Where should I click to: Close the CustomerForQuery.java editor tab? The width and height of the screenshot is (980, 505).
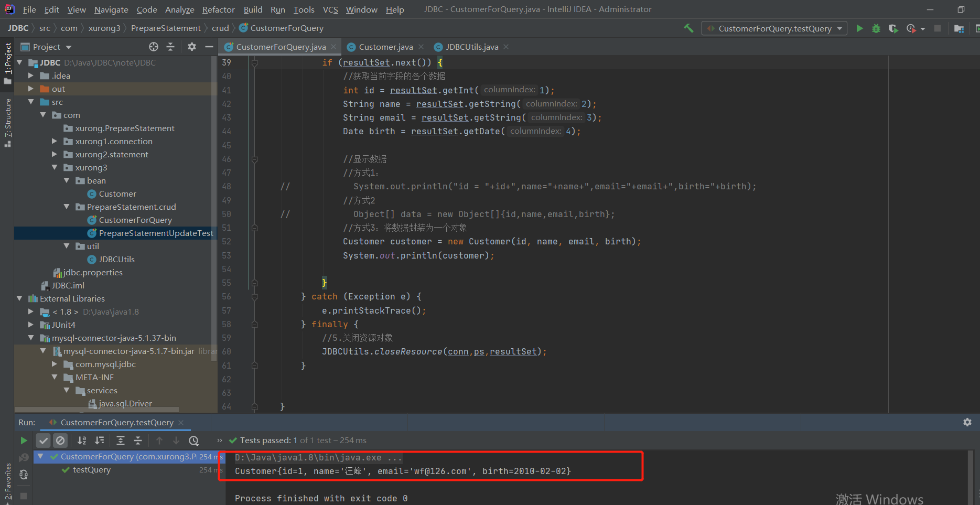pos(333,47)
